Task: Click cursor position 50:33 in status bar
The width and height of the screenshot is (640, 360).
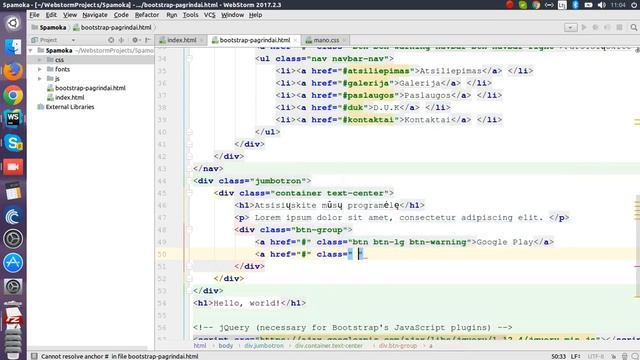Action: pyautogui.click(x=558, y=356)
